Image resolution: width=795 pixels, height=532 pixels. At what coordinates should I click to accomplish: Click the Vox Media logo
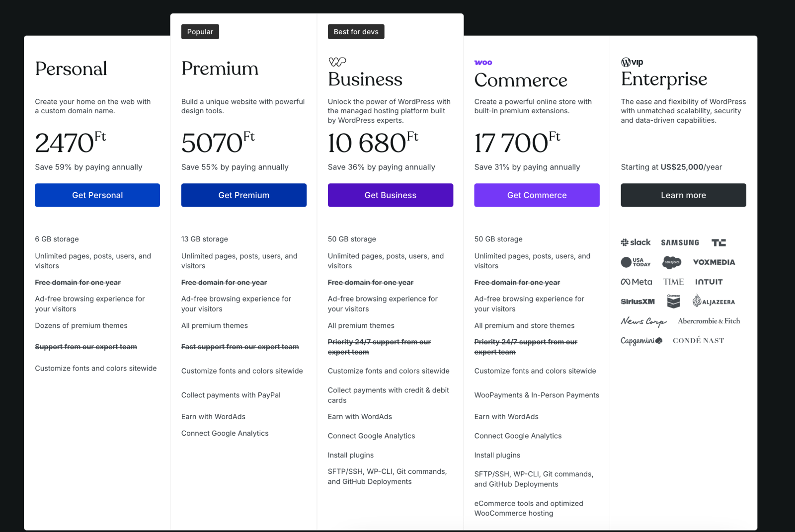point(714,262)
